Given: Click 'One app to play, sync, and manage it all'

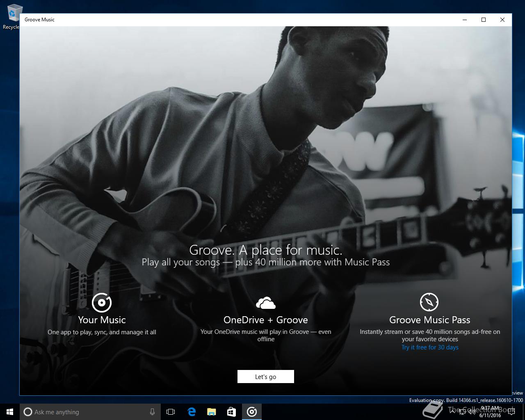Looking at the screenshot, I should click(102, 332).
